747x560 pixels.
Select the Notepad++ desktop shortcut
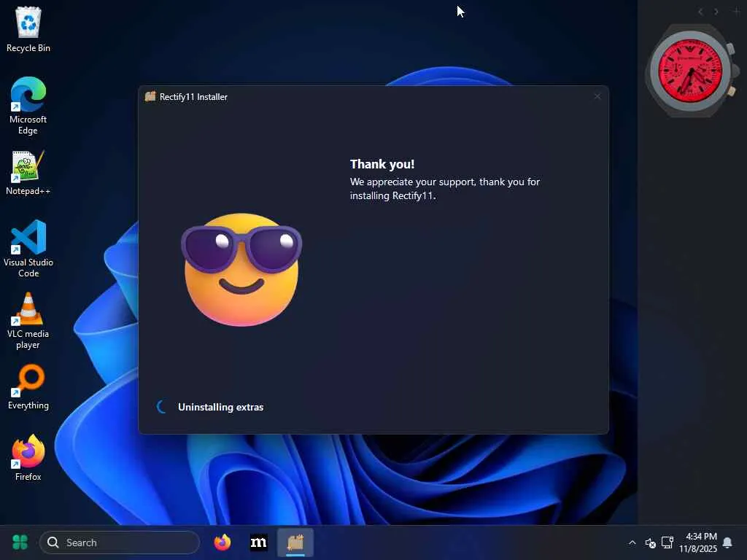pos(28,174)
